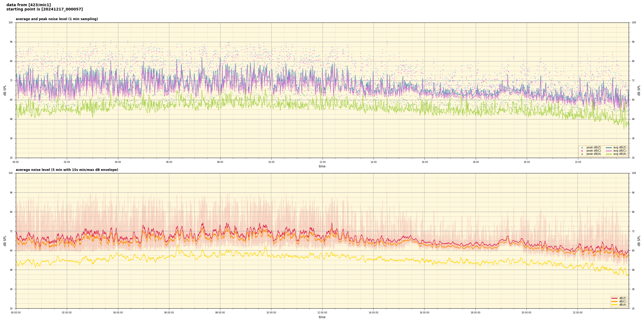Click the peak dB(C) legend marker

click(582, 151)
